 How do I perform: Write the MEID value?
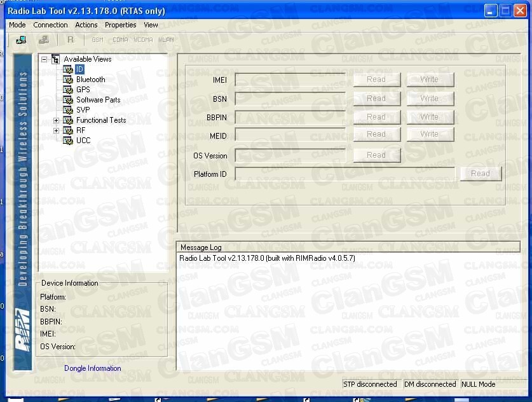tap(430, 134)
